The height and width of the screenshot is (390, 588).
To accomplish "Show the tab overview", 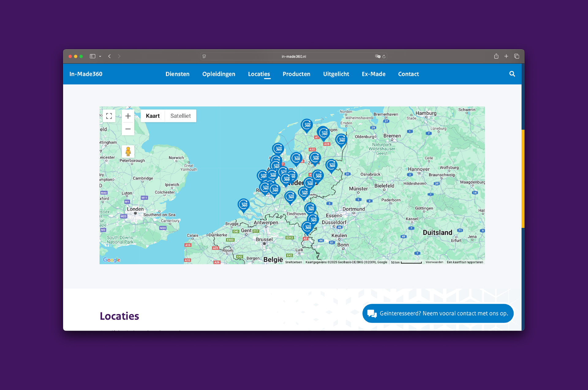I will click(517, 56).
